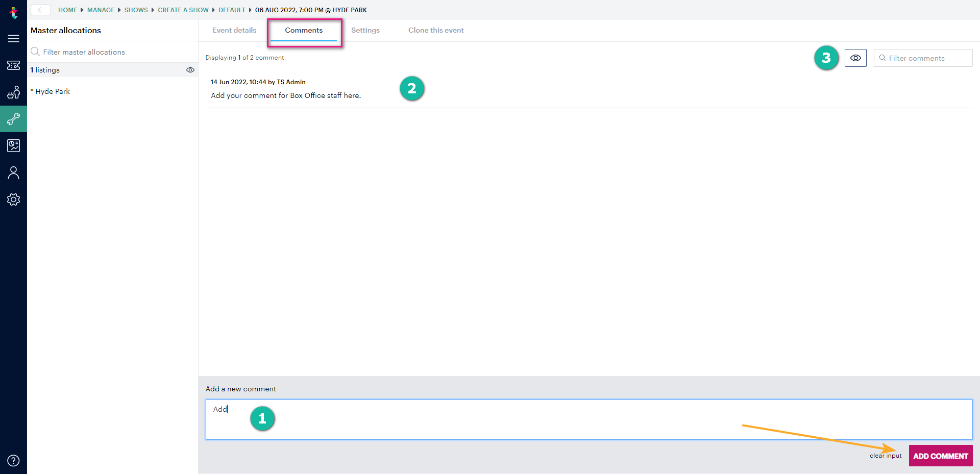This screenshot has width=980, height=474.
Task: Switch to Comments tab
Action: click(x=304, y=30)
